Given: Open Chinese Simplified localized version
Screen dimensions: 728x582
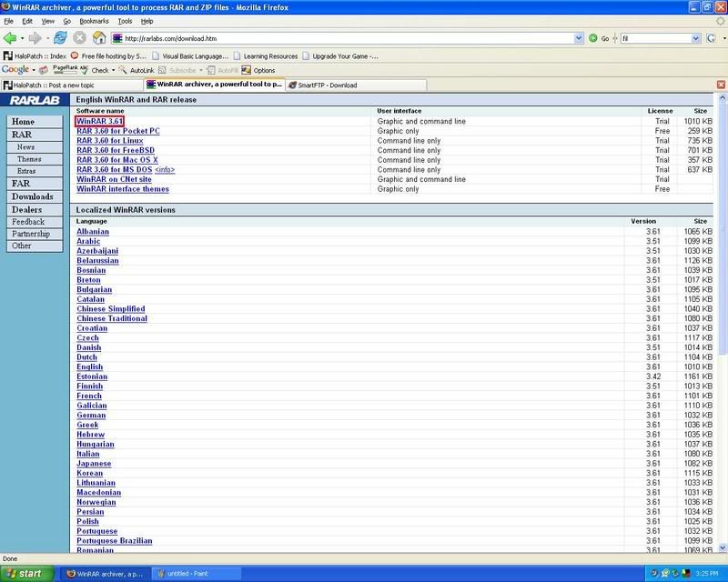Looking at the screenshot, I should [x=110, y=308].
